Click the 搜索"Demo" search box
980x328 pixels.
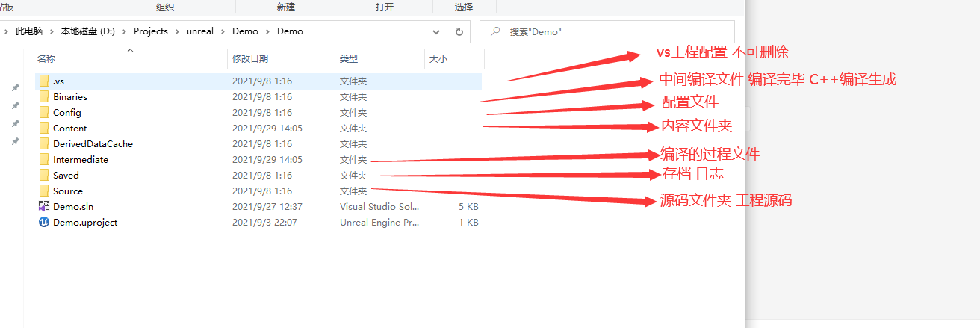pos(612,32)
